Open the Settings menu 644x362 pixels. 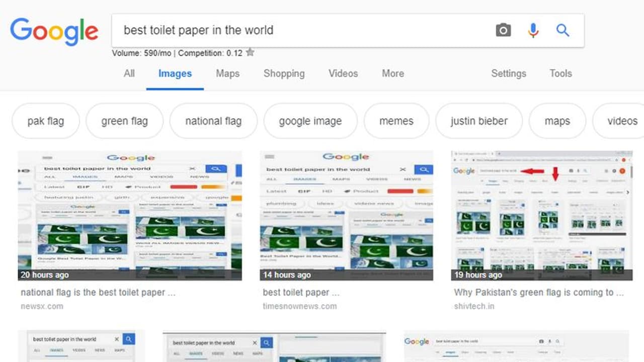click(509, 73)
